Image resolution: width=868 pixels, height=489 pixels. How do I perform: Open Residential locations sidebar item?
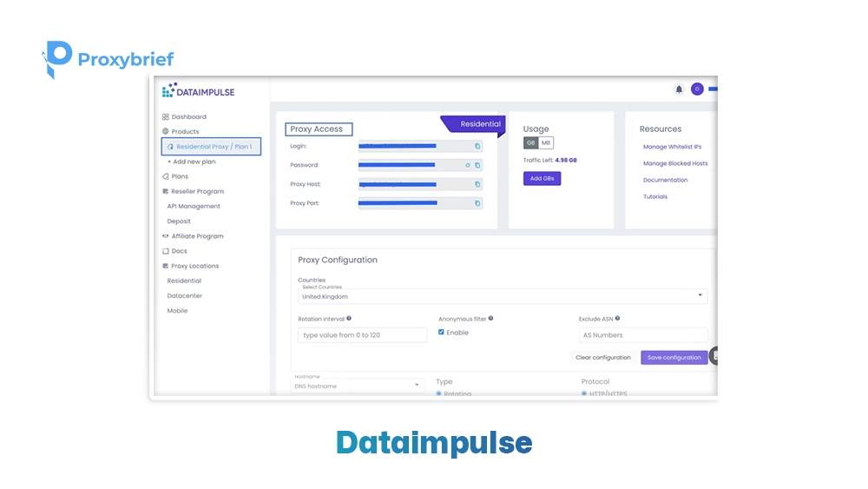tap(184, 281)
